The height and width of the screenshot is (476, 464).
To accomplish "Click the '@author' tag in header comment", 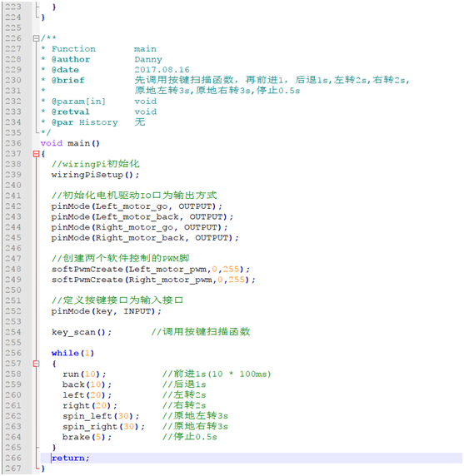I will [x=71, y=60].
